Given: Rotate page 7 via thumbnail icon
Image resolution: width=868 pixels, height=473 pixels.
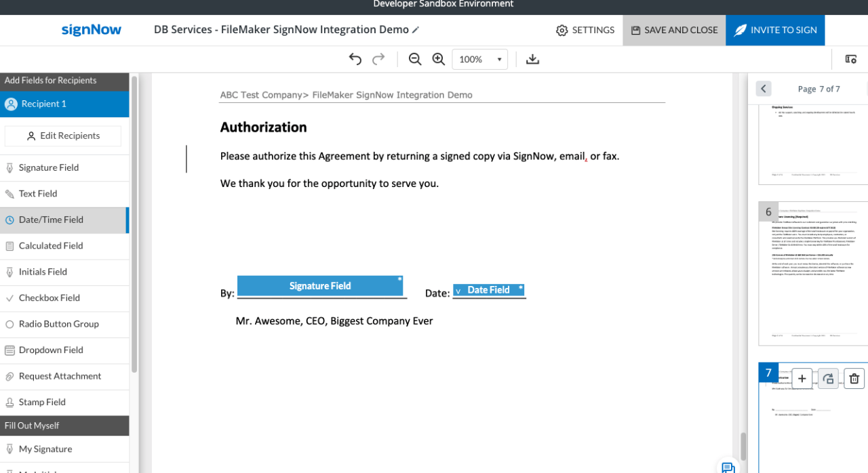Looking at the screenshot, I should pos(828,379).
